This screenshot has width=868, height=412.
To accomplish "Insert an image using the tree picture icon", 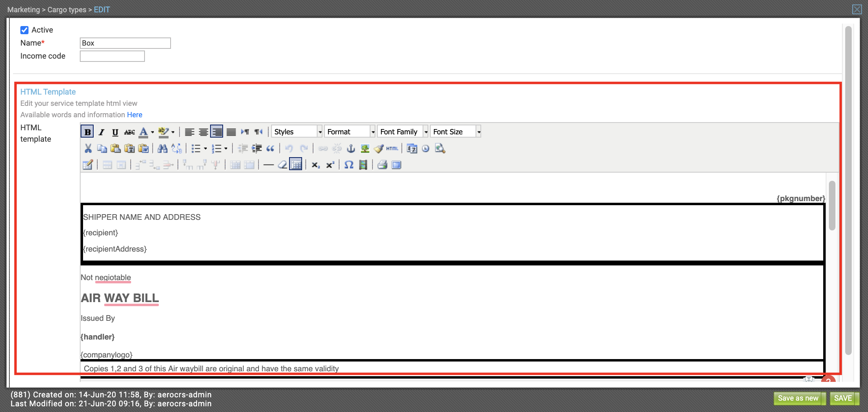I will [x=365, y=149].
